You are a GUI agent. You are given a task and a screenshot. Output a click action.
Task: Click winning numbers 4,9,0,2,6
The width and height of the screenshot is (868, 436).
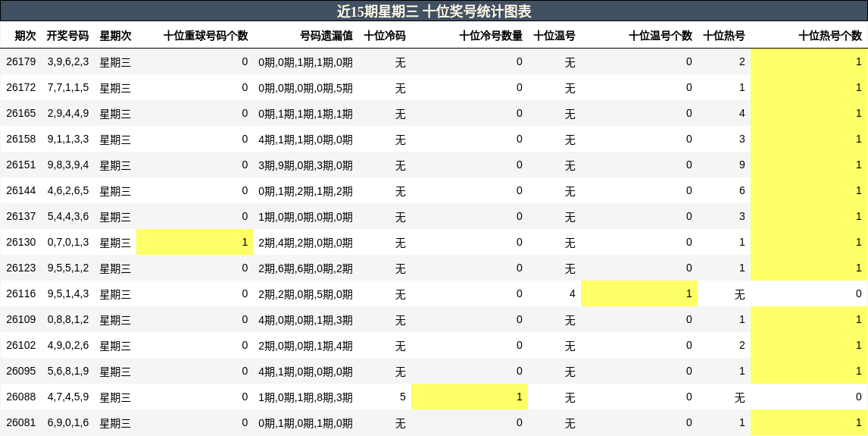click(x=68, y=345)
